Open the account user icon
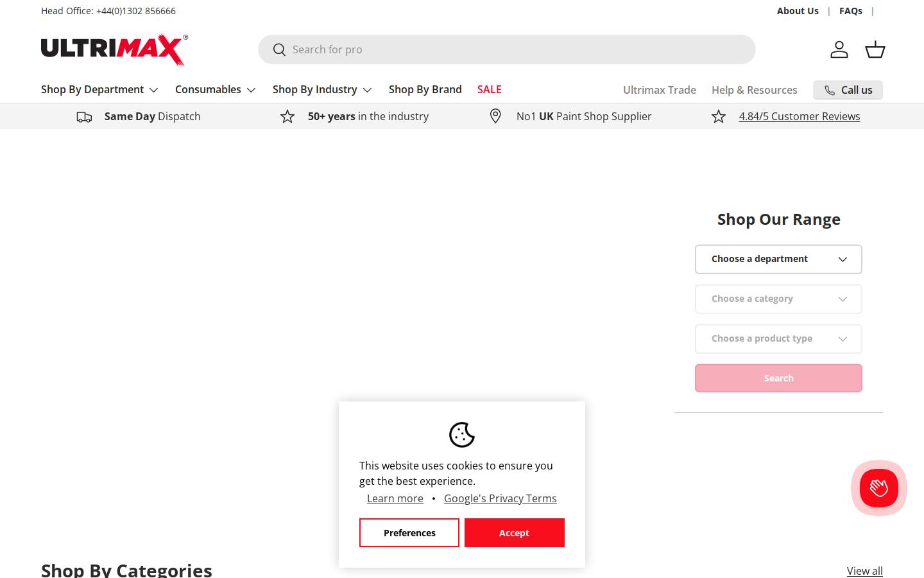The image size is (924, 578). coord(839,49)
